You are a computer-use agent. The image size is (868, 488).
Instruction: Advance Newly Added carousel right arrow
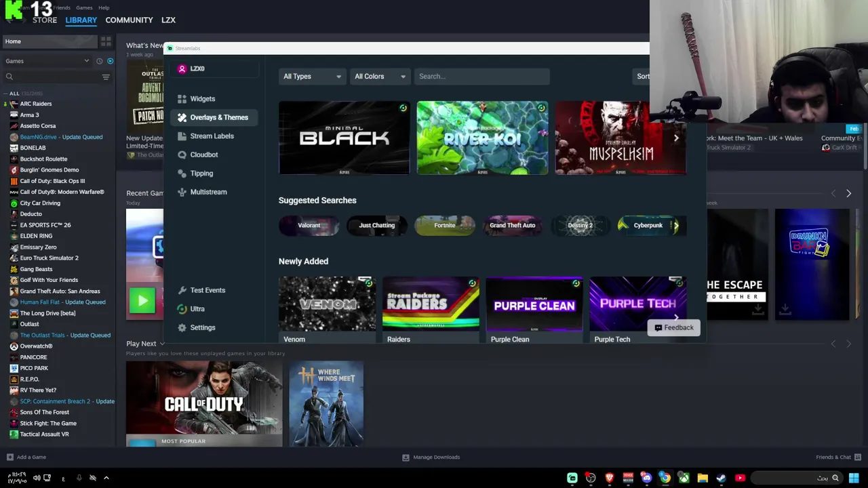click(x=676, y=317)
